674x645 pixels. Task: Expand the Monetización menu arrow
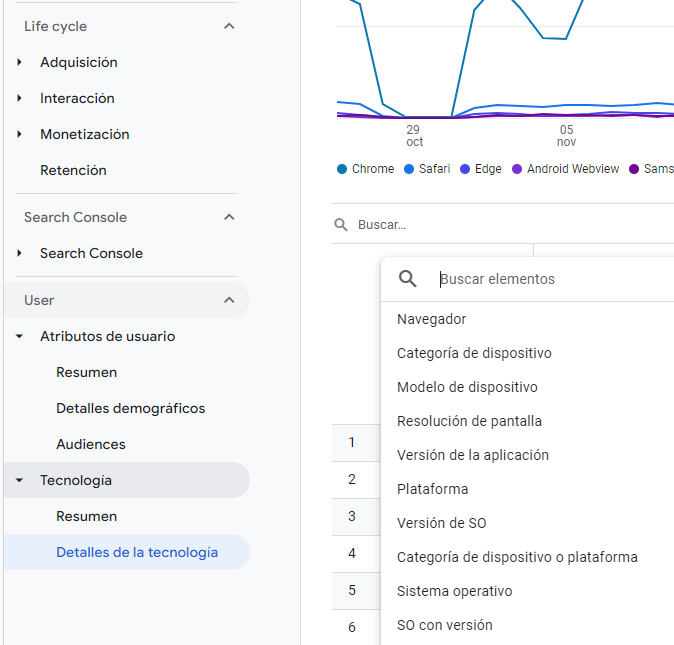tap(20, 134)
